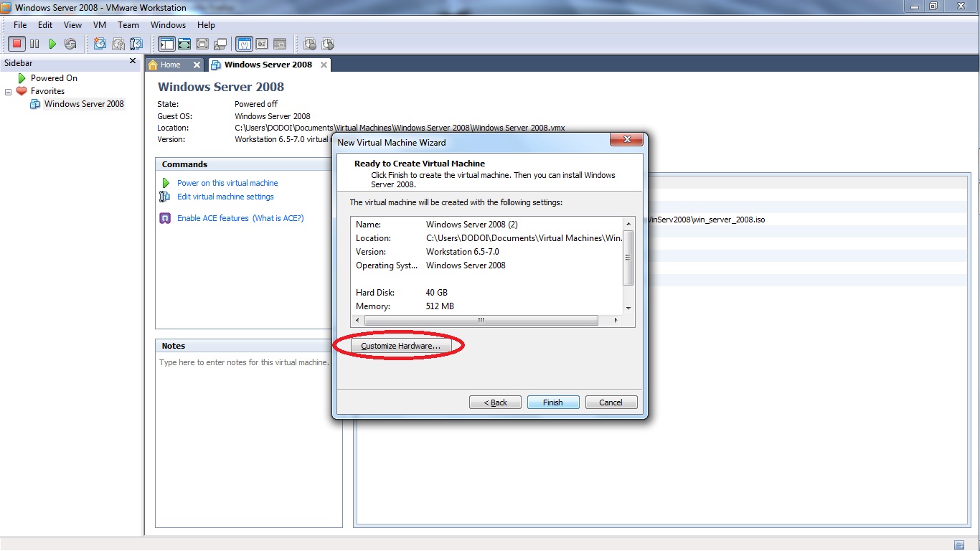Click the Edit virtual machine settings link

tap(225, 197)
